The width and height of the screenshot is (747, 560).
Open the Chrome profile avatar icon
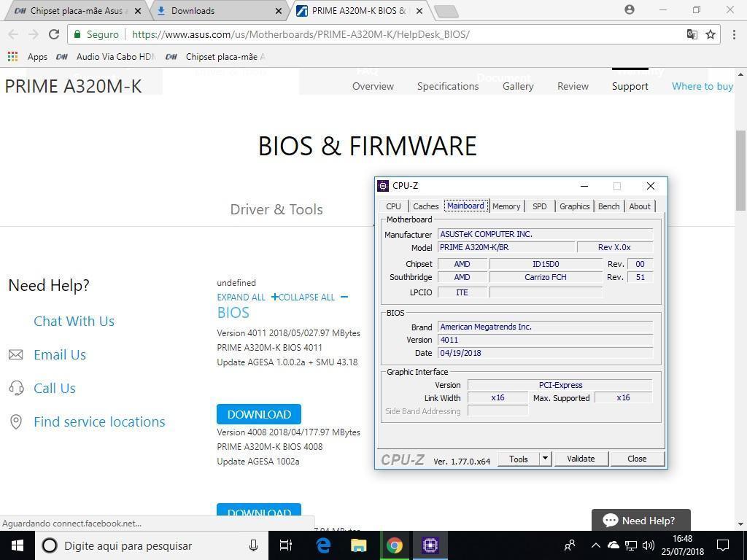coord(630,9)
